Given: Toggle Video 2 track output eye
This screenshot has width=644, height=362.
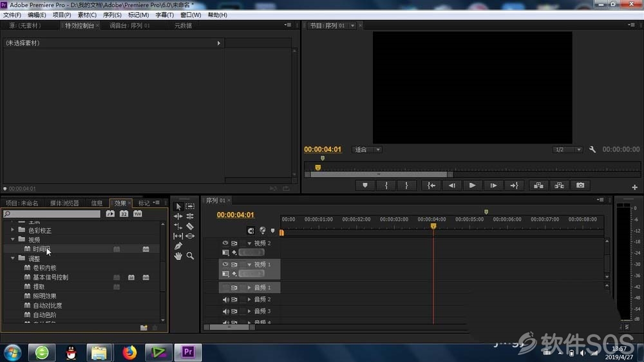Looking at the screenshot, I should point(225,243).
